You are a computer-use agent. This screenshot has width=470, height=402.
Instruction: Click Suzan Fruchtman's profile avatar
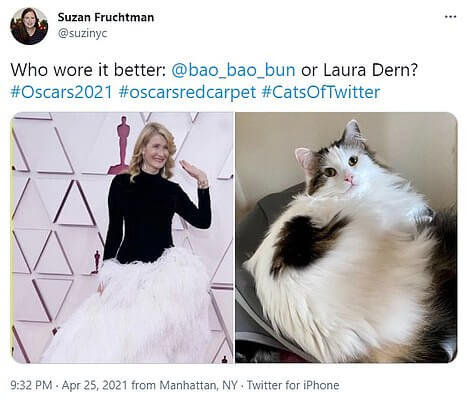point(29,26)
